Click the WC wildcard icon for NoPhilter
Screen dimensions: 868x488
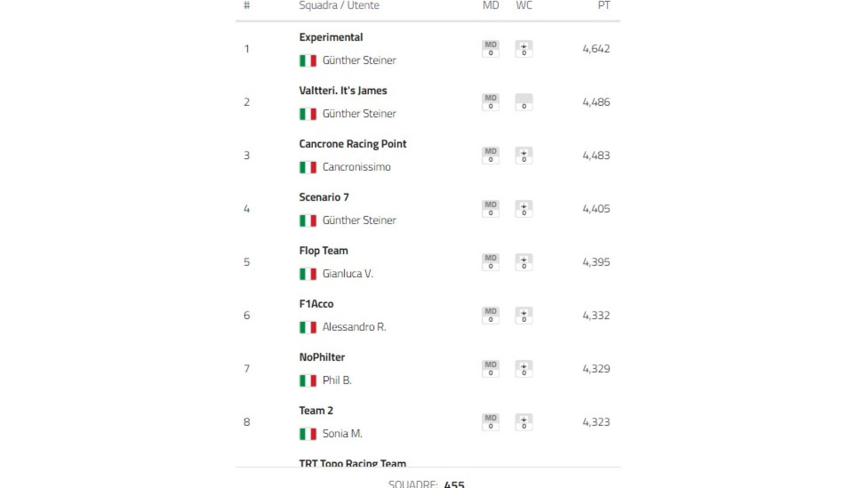(x=524, y=369)
